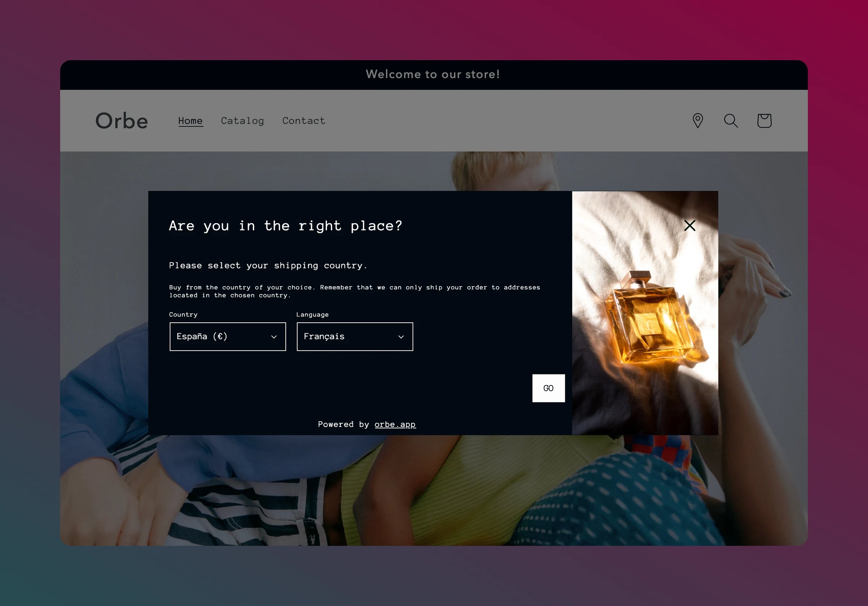Open the store location pin icon
The width and height of the screenshot is (868, 606).
(x=698, y=121)
